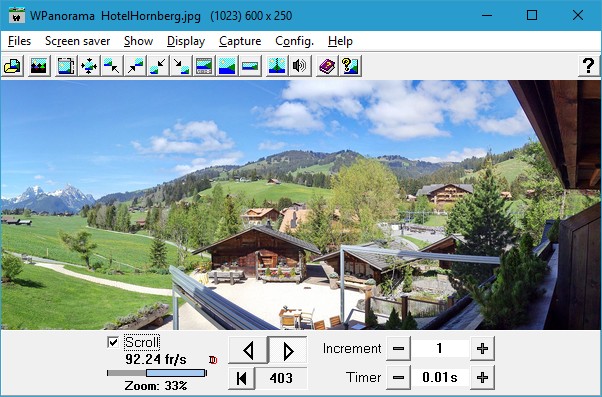Click the vertically split picture icon
This screenshot has height=397, width=602.
277,66
